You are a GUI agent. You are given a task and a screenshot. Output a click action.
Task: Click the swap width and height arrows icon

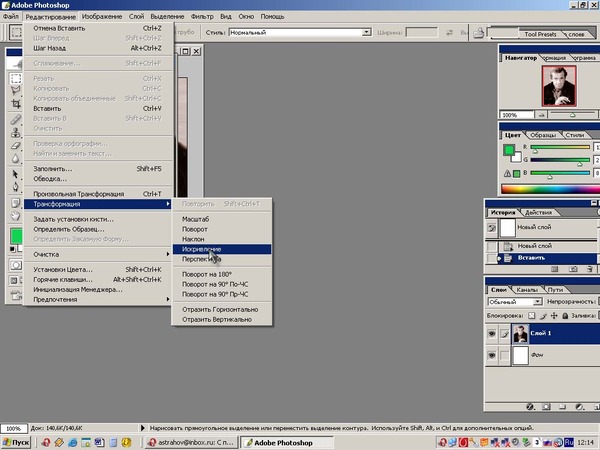449,33
